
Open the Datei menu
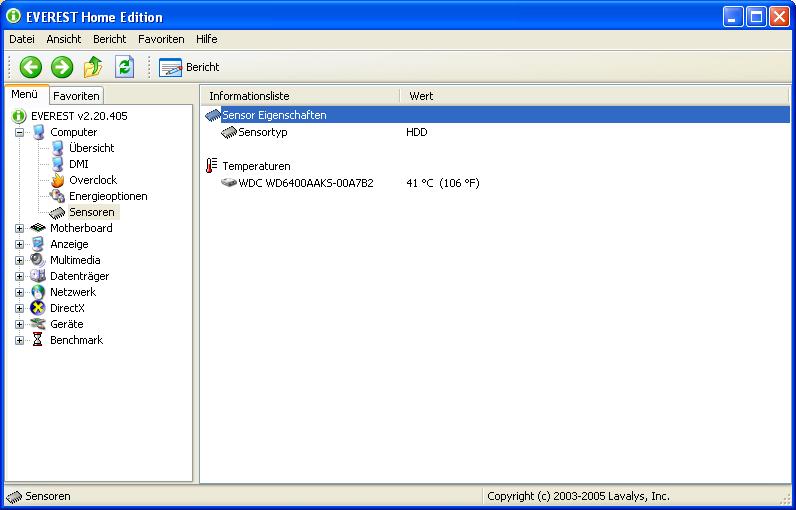pyautogui.click(x=22, y=39)
